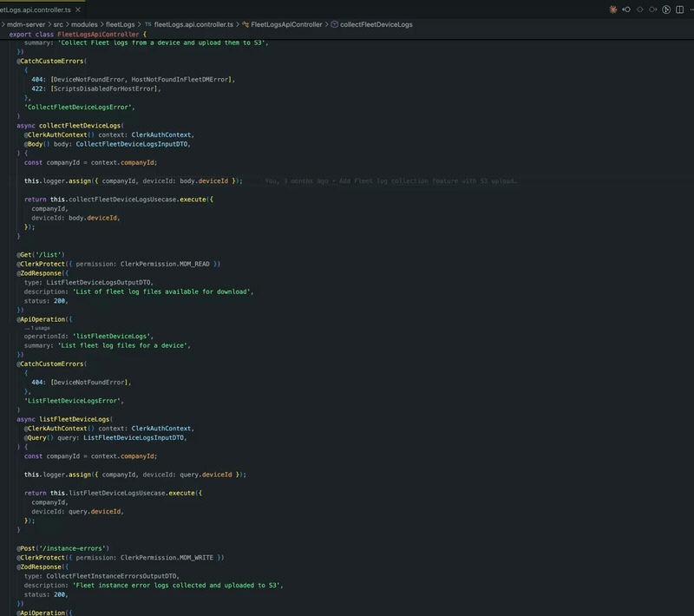The width and height of the screenshot is (694, 616).
Task: Click the @Get('/list') decorator
Action: (x=41, y=255)
